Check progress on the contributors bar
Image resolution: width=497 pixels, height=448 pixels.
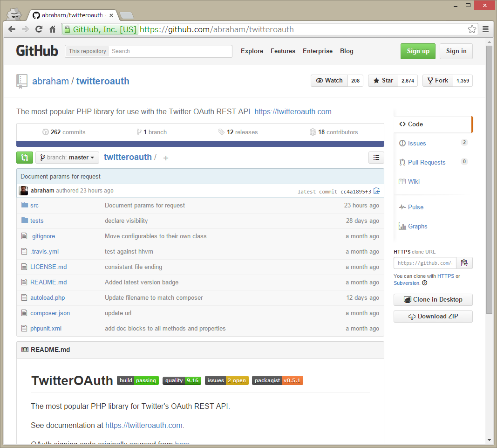(x=200, y=143)
